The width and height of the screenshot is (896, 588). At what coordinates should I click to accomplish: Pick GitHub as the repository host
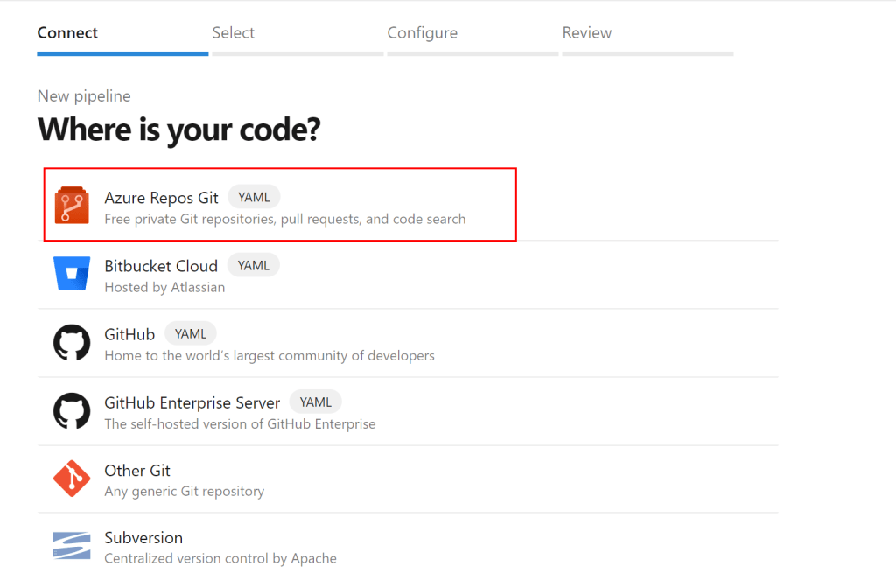click(129, 334)
